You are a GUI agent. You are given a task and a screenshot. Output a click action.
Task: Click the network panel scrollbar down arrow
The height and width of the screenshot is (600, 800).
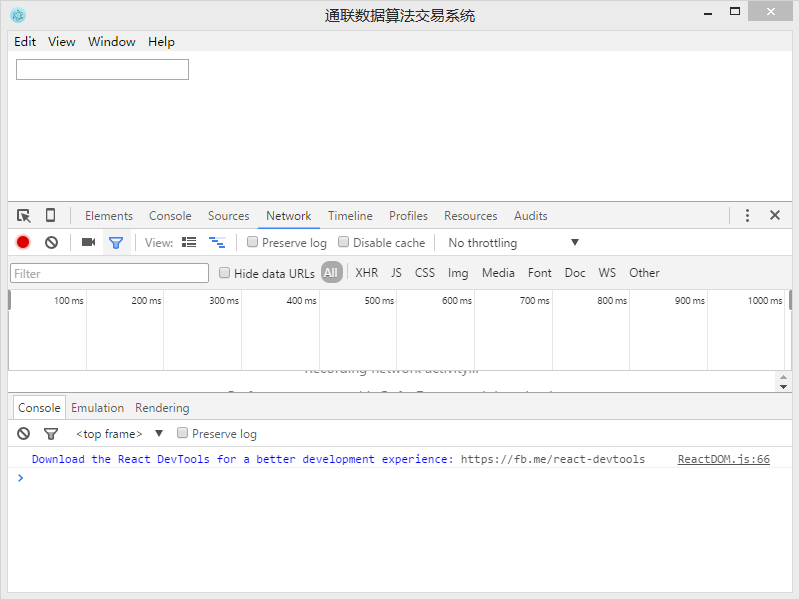tap(783, 387)
